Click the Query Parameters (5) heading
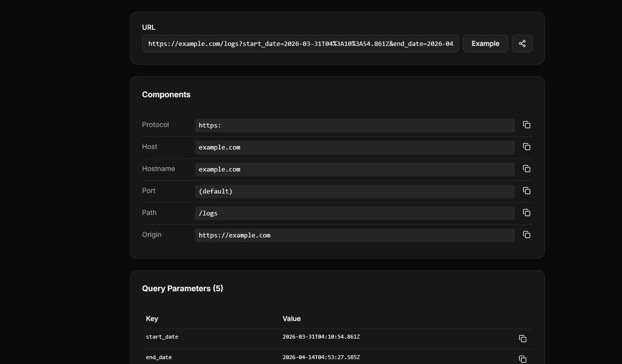Viewport: 622px width, 364px height. pos(182,288)
